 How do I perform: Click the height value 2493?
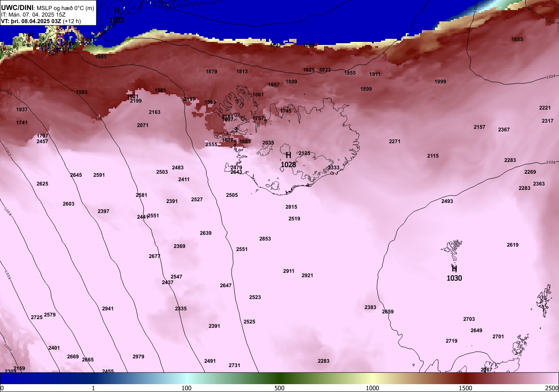click(x=447, y=201)
